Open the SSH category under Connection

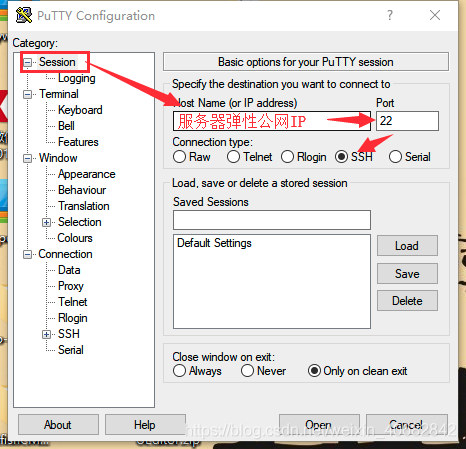69,334
